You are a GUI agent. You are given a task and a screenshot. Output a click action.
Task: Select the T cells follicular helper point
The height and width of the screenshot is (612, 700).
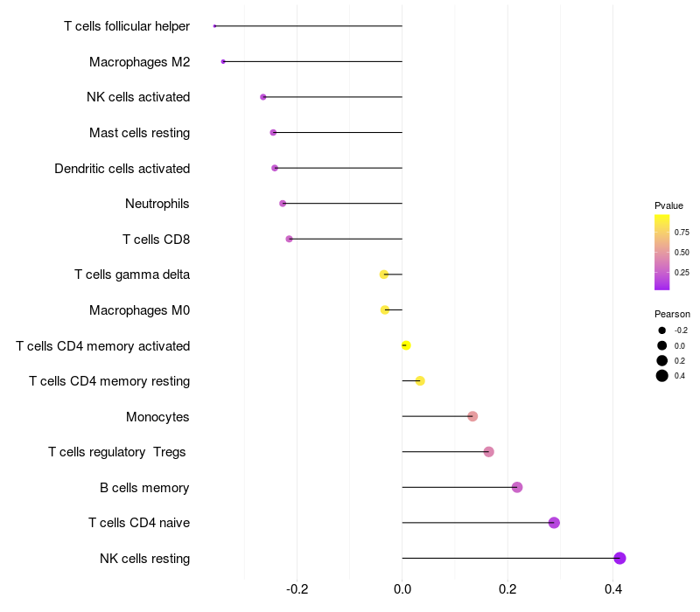click(214, 26)
